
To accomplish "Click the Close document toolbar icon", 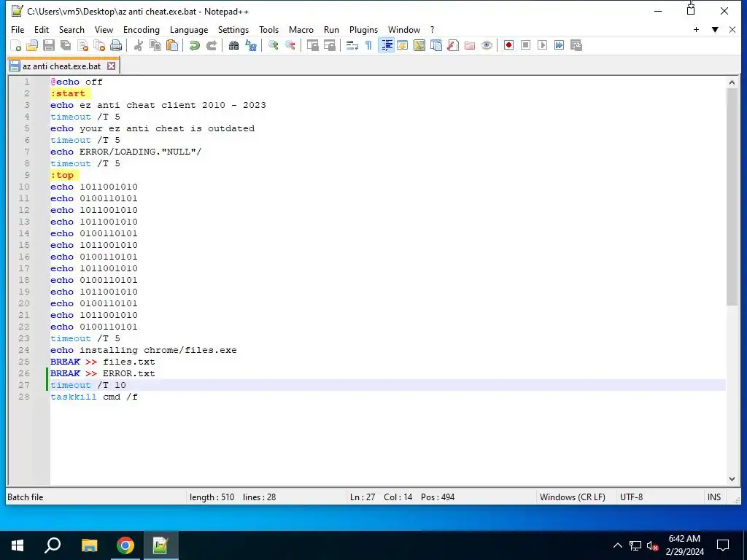I will point(82,45).
